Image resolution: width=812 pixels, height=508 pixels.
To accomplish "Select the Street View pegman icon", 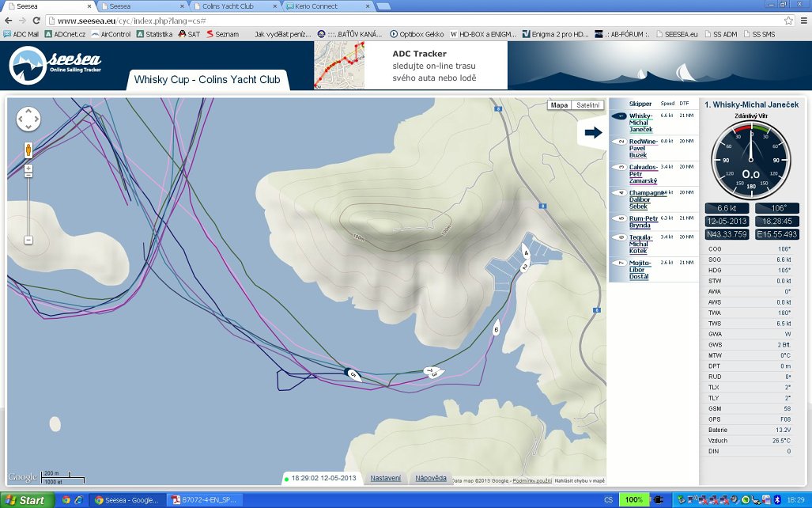I will click(28, 150).
